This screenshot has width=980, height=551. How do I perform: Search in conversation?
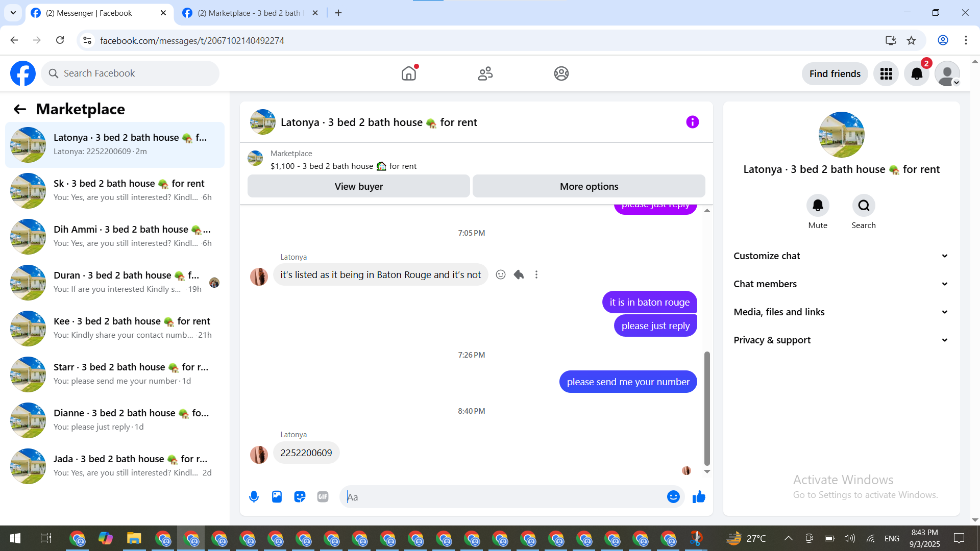click(x=864, y=206)
